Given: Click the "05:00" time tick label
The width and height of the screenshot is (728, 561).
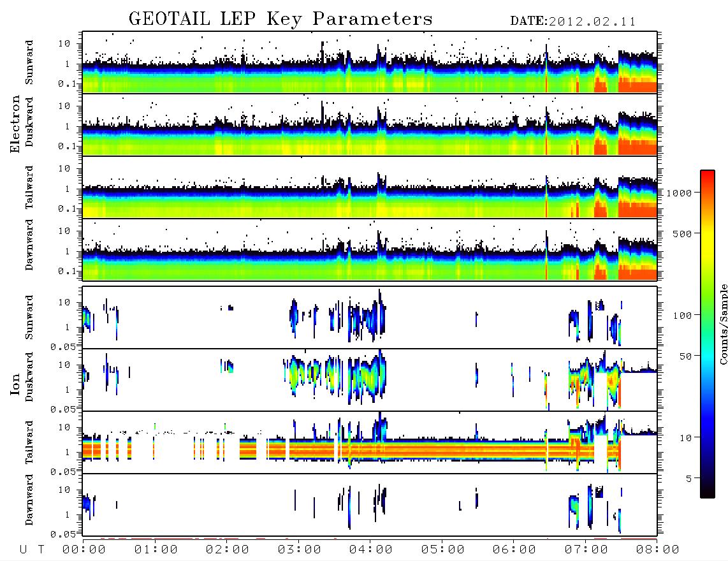Looking at the screenshot, I should pyautogui.click(x=442, y=550).
